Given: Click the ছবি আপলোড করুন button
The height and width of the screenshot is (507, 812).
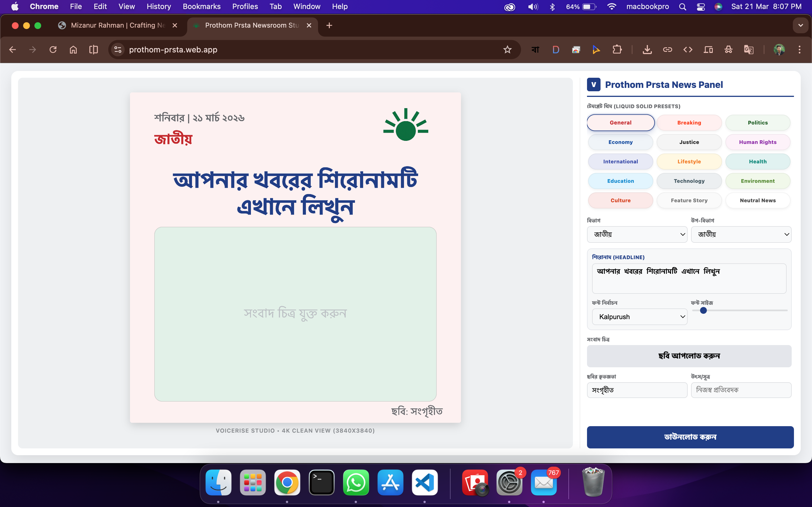Looking at the screenshot, I should click(689, 356).
